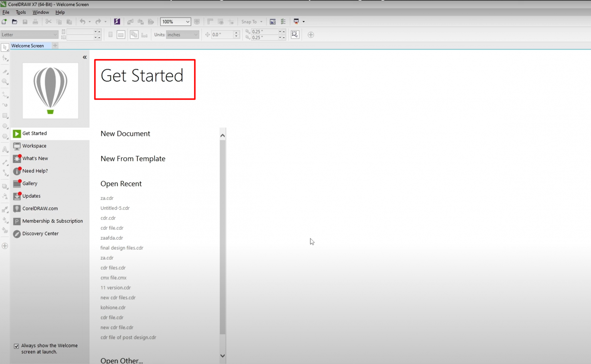
Task: Click the Redo arrow icon
Action: pos(98,22)
